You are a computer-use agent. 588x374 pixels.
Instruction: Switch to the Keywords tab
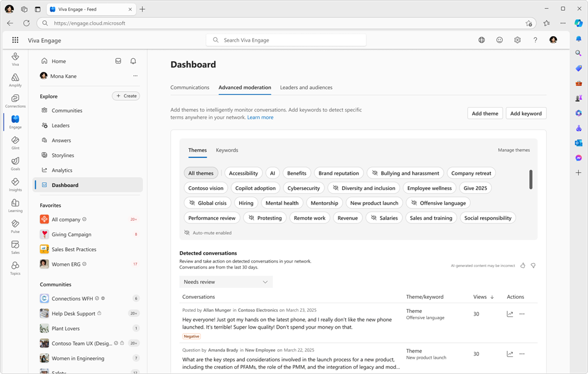[227, 150]
